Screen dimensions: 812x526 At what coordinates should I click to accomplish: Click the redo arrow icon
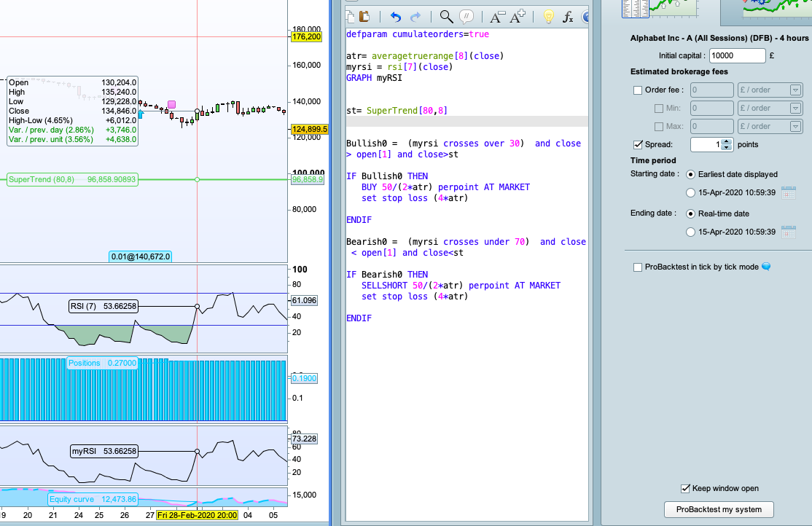coord(415,17)
